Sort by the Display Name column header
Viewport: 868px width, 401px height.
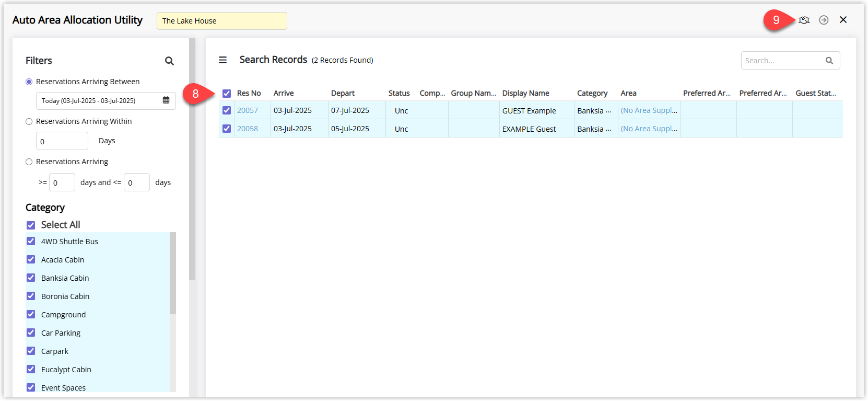pos(526,93)
